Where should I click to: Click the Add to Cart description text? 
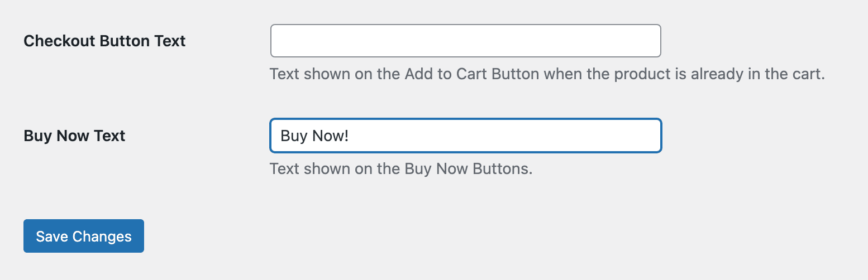pyautogui.click(x=547, y=74)
